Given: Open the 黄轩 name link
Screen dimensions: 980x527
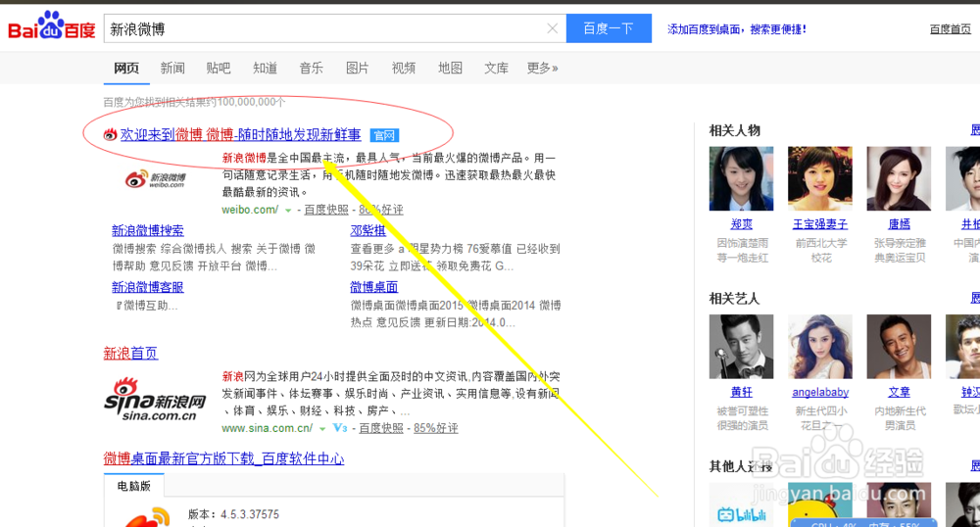Looking at the screenshot, I should 741,392.
